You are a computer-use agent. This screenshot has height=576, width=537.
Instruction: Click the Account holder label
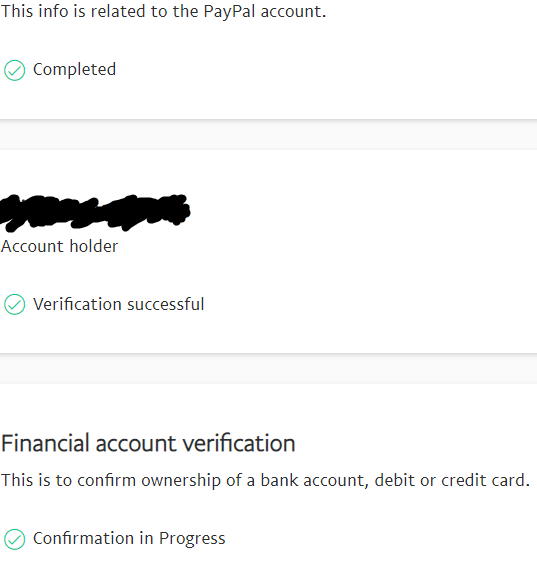[x=60, y=246]
